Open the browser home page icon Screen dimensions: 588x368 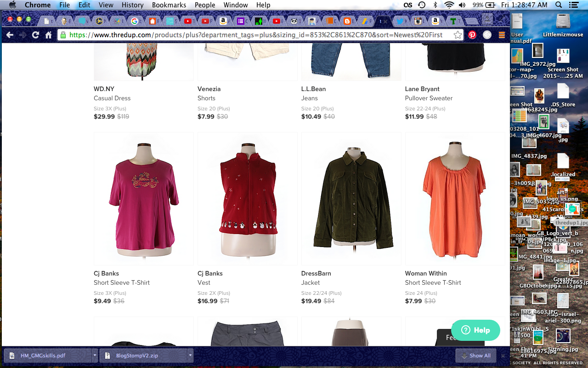[48, 35]
